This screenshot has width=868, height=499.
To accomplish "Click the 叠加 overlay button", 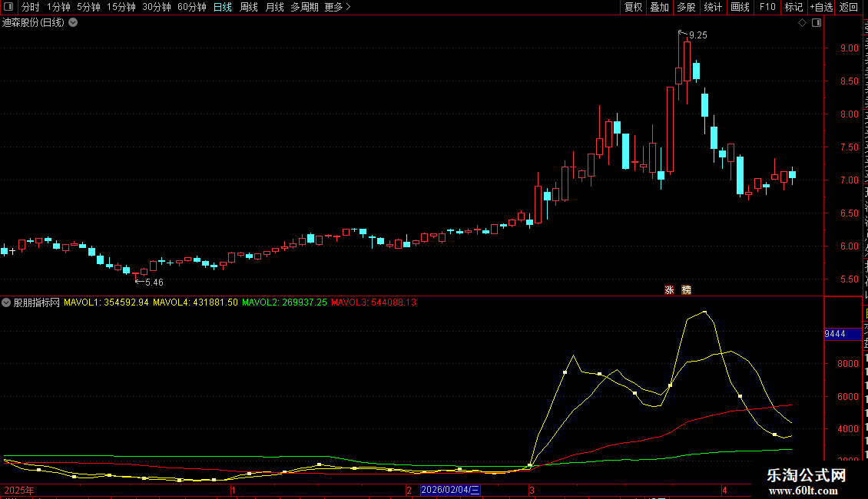I will (659, 7).
